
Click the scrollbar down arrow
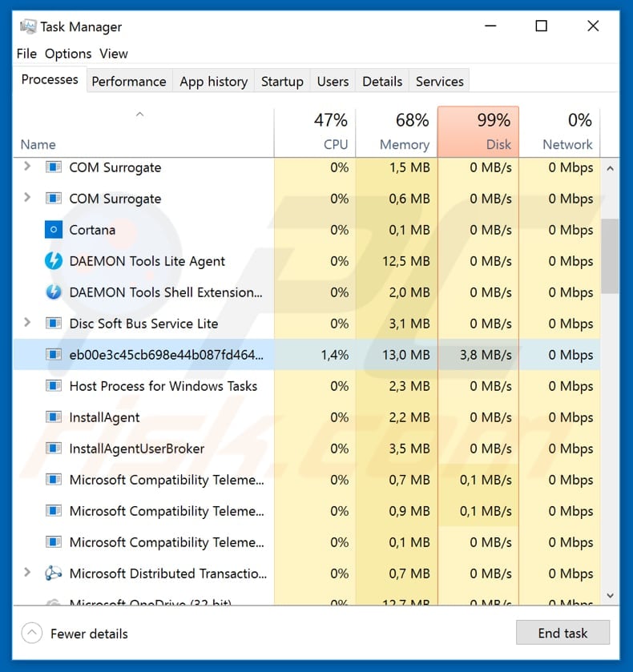point(610,595)
